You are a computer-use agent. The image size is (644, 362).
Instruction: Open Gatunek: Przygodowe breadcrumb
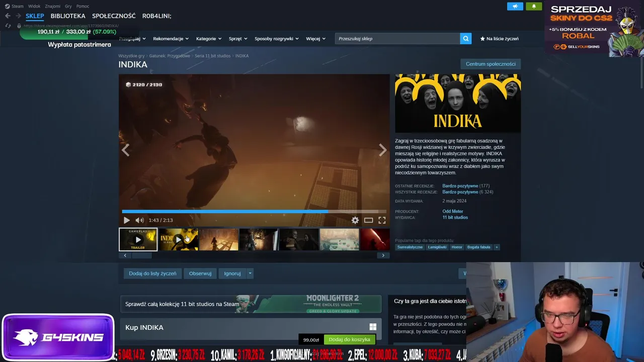click(170, 56)
